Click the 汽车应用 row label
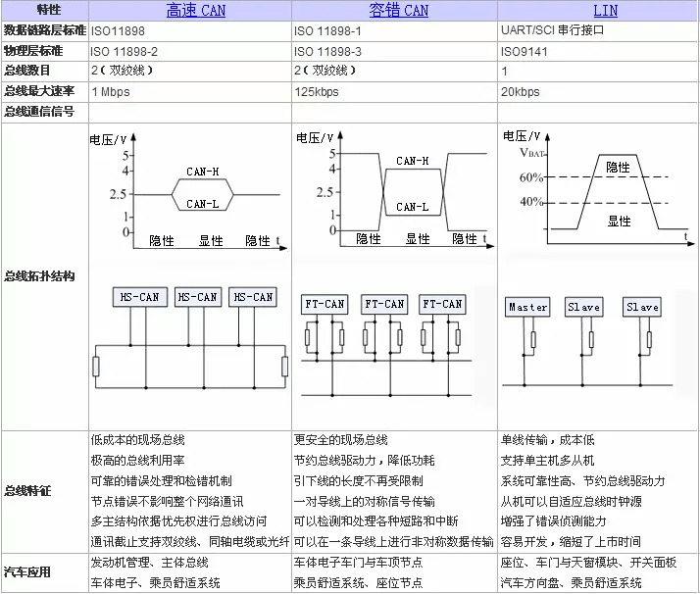The image size is (700, 594). [27, 572]
